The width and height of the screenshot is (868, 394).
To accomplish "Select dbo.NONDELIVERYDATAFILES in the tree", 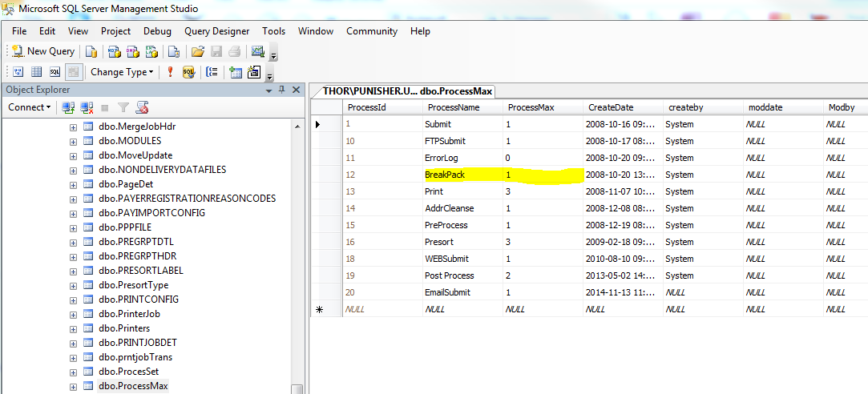I will coord(162,169).
